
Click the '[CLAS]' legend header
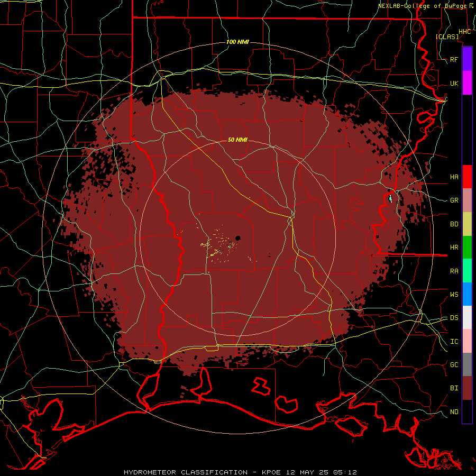[447, 36]
